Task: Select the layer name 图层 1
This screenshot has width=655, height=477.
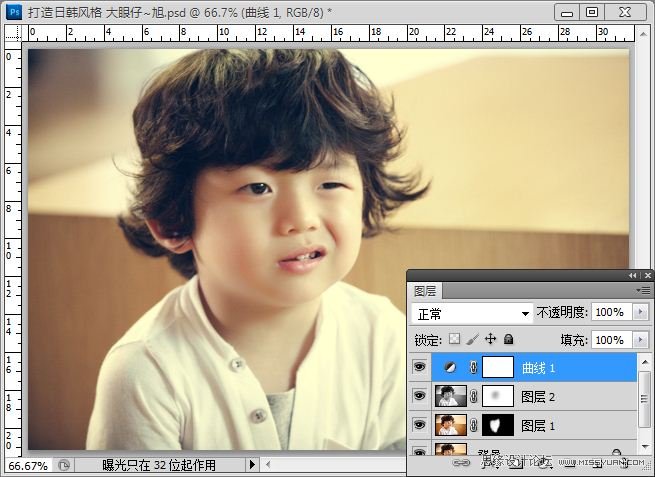Action: 538,426
